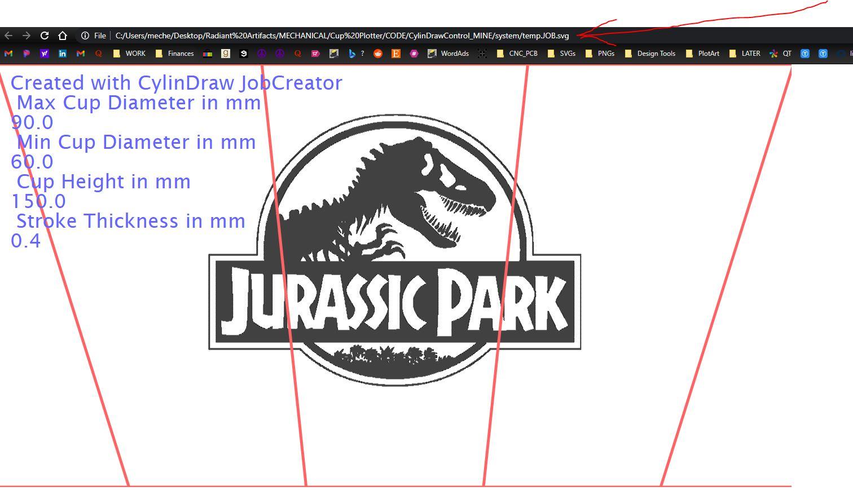
Task: Go back with the browser back arrow
Action: (8, 36)
